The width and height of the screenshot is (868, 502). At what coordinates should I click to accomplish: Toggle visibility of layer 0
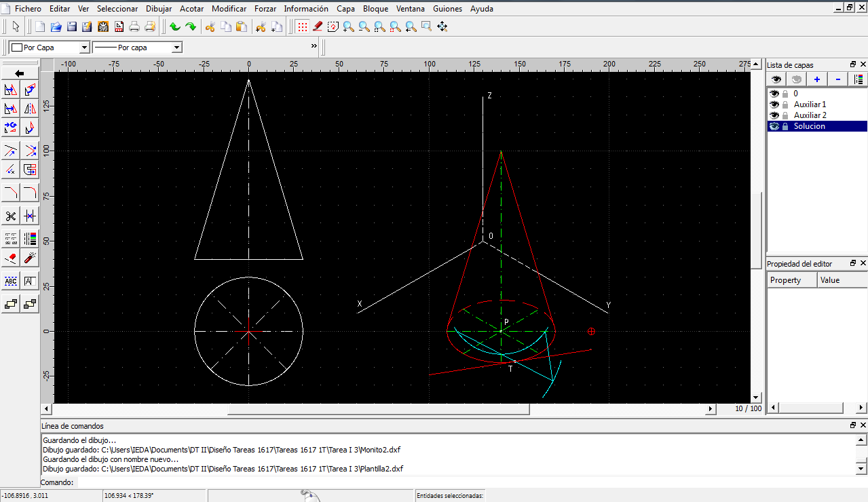click(x=774, y=94)
